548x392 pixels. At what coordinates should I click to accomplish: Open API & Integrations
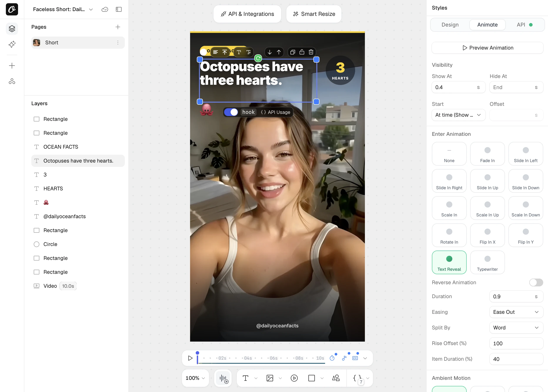[x=247, y=14]
